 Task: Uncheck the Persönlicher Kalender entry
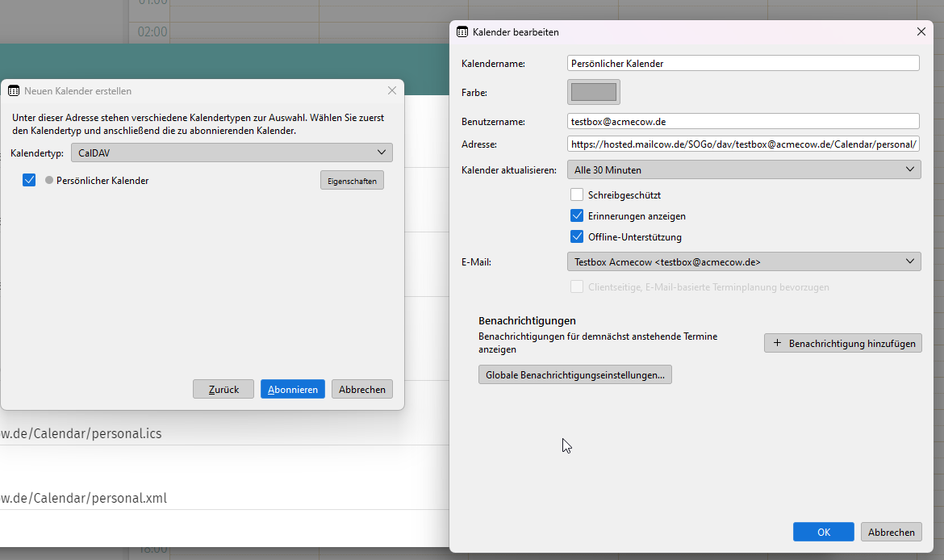click(29, 180)
